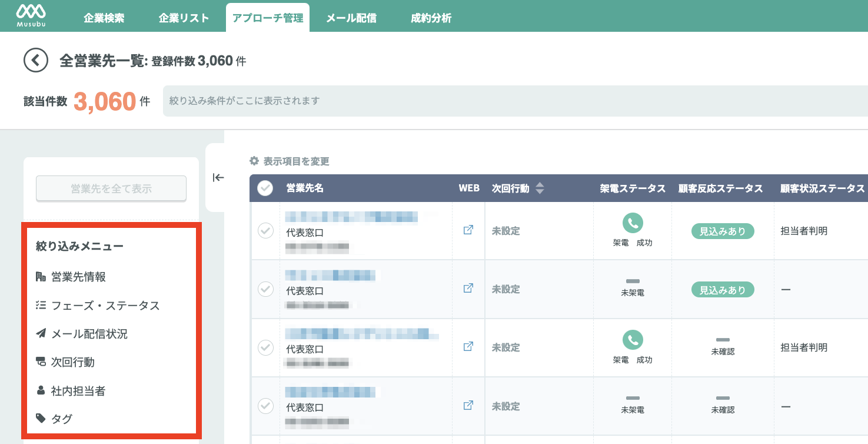Click the 3,060 該当件数 count
The height and width of the screenshot is (444, 868).
pyautogui.click(x=105, y=101)
